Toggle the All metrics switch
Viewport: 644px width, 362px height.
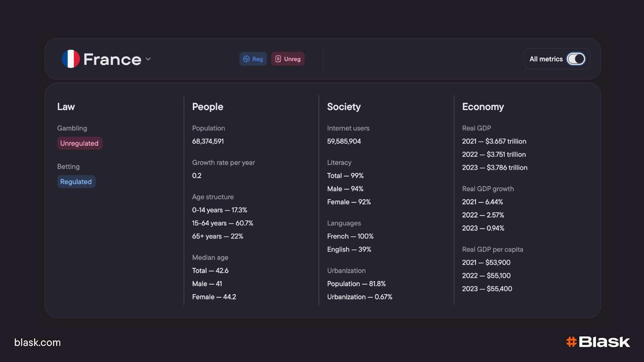pyautogui.click(x=576, y=59)
